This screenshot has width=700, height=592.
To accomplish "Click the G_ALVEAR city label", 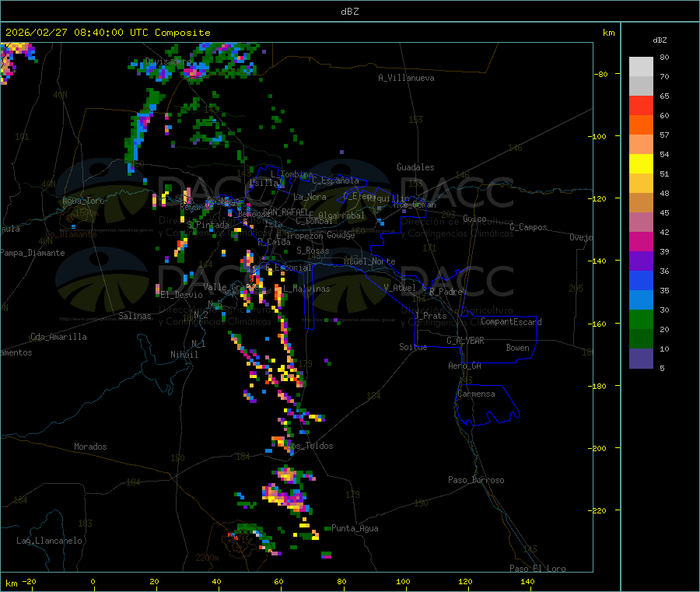I will click(x=465, y=341).
